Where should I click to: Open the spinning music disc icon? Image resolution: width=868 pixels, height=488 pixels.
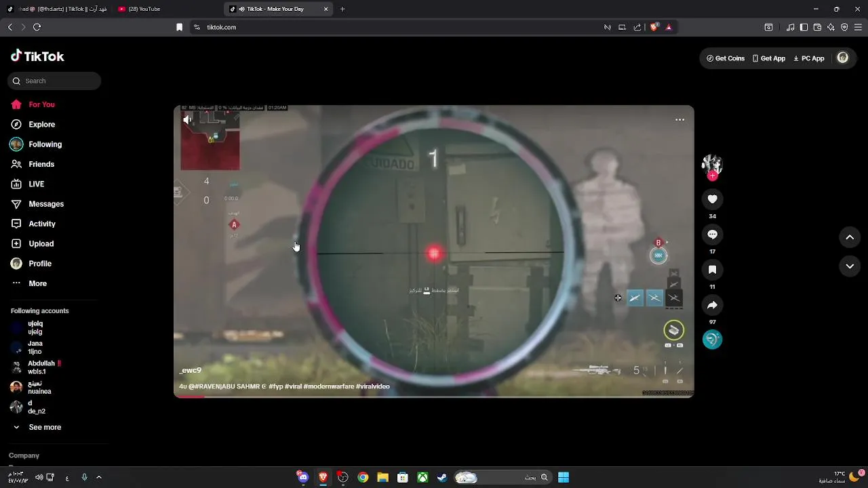[x=712, y=339]
